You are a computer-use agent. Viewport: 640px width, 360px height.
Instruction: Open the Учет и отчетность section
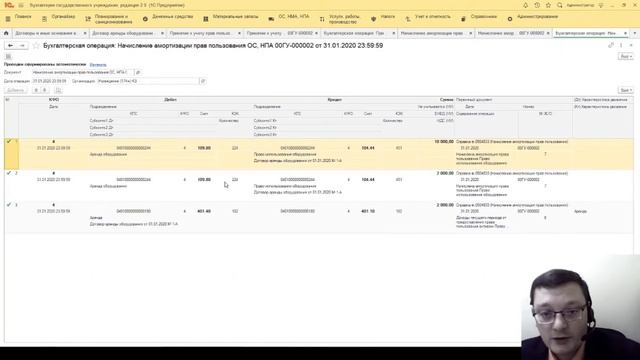click(x=428, y=18)
